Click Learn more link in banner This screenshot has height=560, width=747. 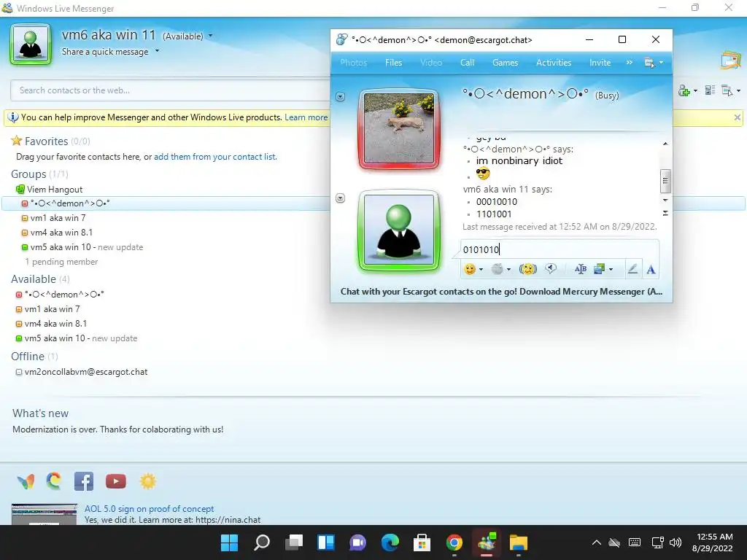click(306, 117)
